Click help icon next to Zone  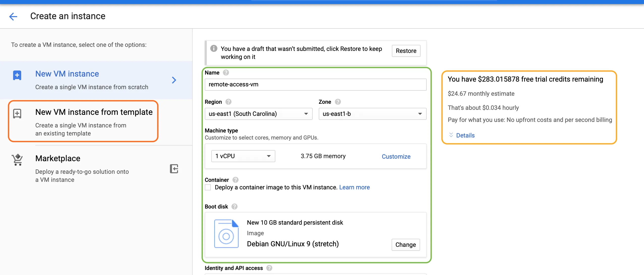tap(338, 102)
